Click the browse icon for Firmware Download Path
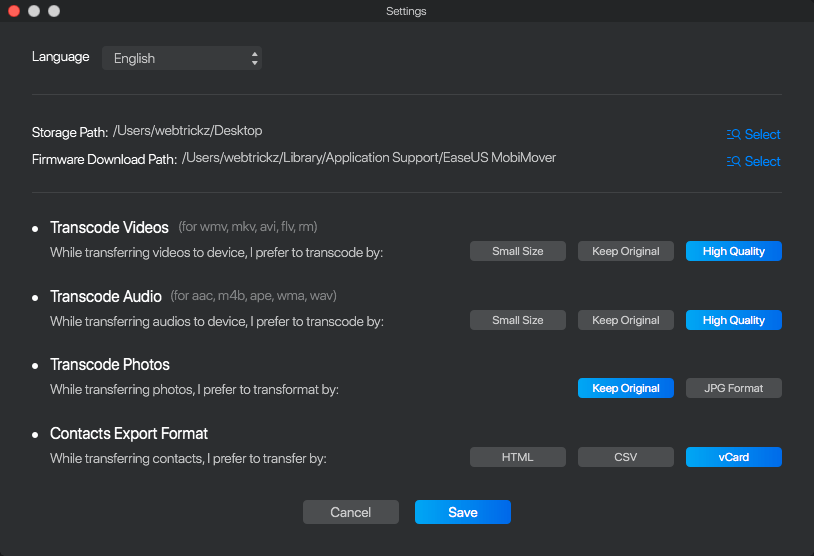The width and height of the screenshot is (814, 556). 733,161
